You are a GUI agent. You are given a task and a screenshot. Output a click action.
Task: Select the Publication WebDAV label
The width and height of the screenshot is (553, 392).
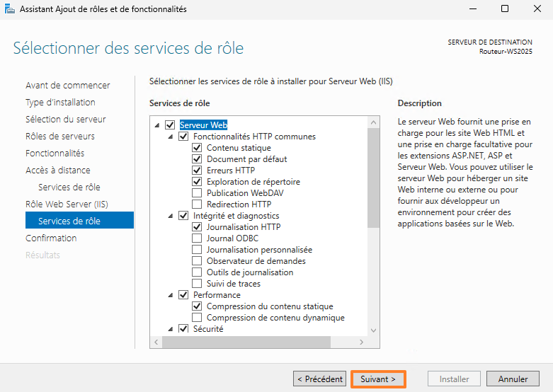[x=245, y=193]
